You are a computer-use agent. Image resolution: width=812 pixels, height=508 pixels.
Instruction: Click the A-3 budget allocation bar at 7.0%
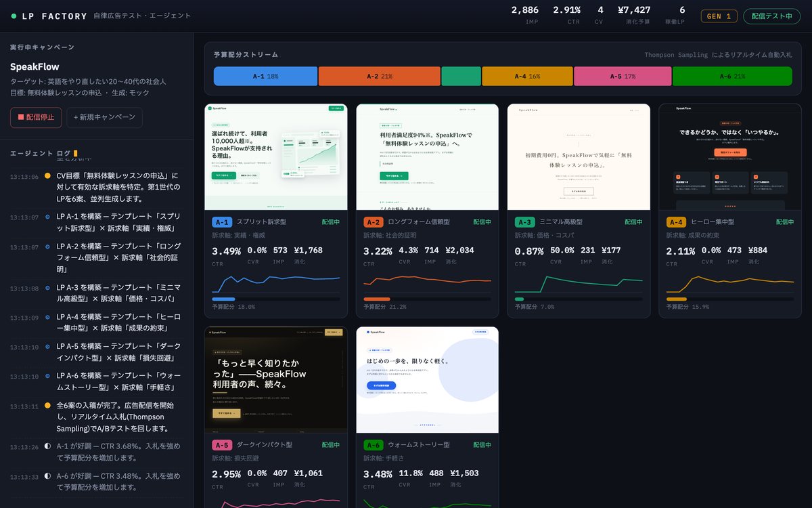pos(579,299)
